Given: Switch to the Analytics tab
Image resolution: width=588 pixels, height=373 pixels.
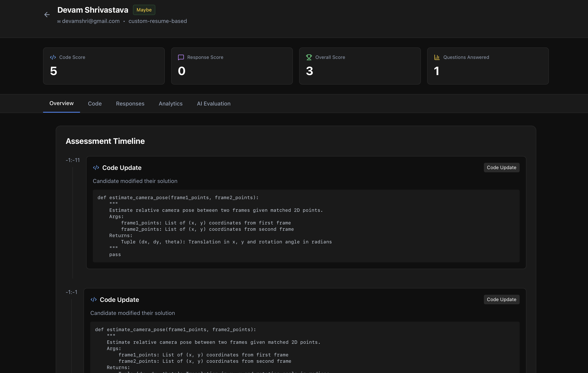Looking at the screenshot, I should 171,104.
